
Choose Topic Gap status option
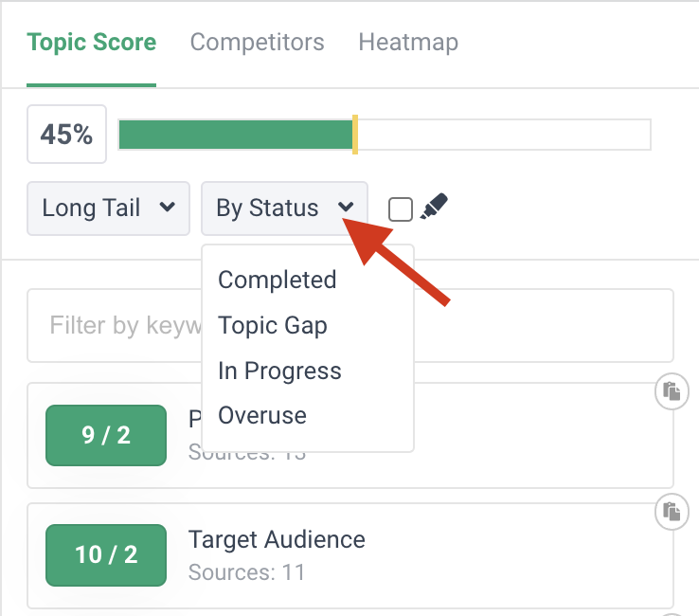coord(272,325)
